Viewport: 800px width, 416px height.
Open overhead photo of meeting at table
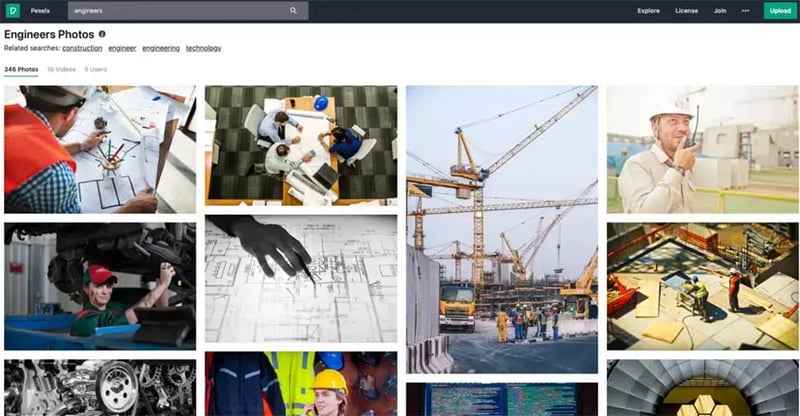pos(301,145)
